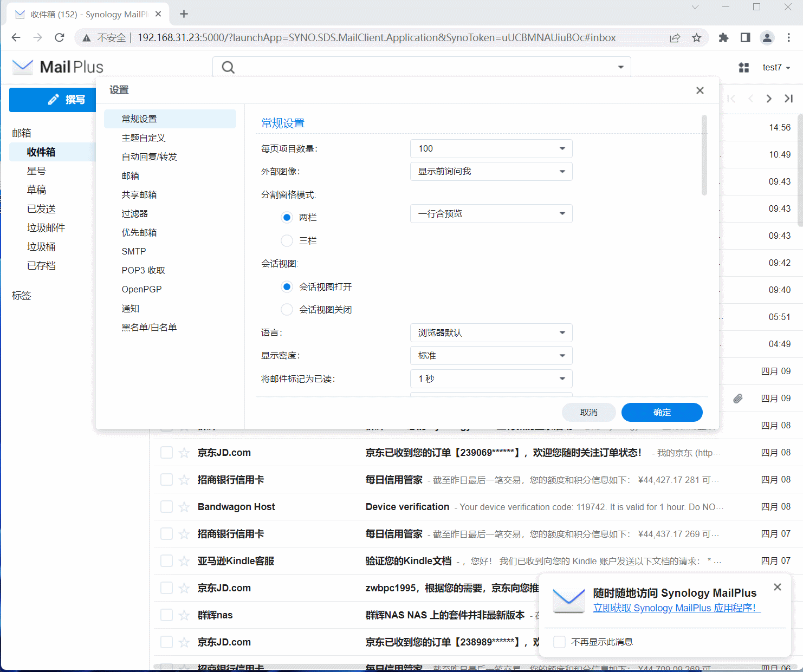Open the 自动回复/转发 settings section
This screenshot has height=672, width=803.
tap(170, 157)
